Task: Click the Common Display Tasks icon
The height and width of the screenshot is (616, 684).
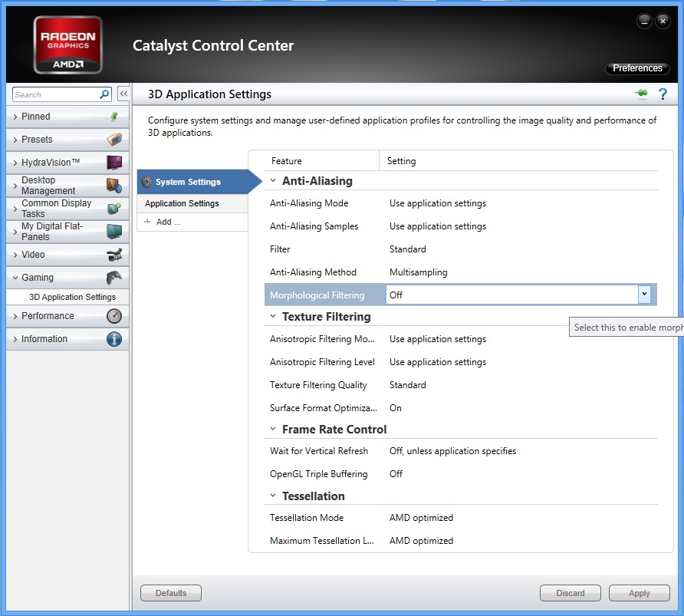Action: tap(114, 209)
